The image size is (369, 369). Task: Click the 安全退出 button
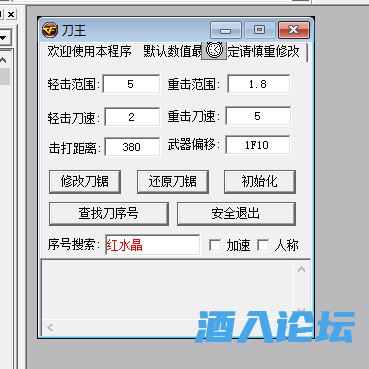[x=236, y=213]
